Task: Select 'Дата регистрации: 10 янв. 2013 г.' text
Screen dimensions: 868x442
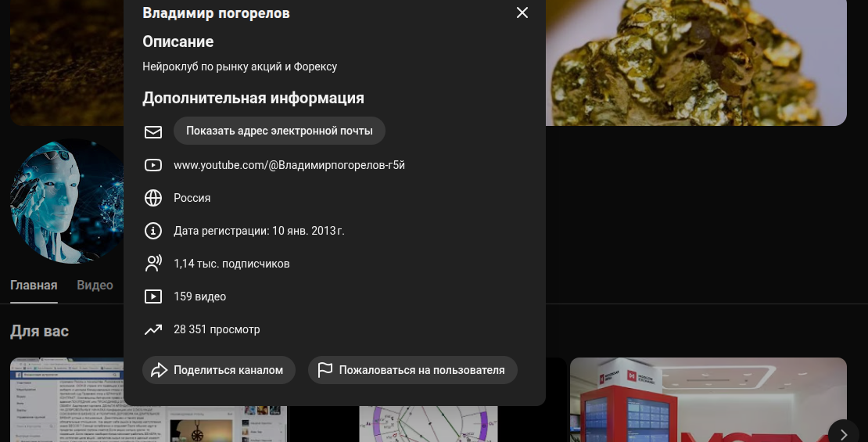Action: click(x=259, y=231)
